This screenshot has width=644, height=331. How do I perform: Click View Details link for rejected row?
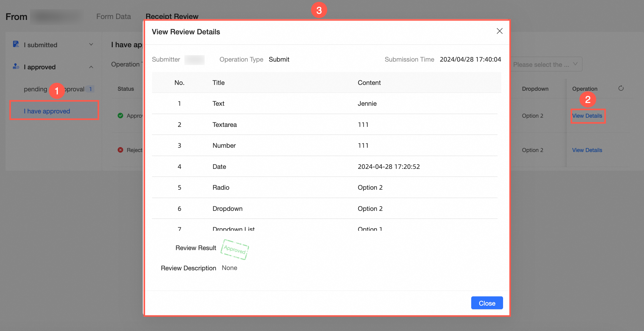(x=587, y=150)
